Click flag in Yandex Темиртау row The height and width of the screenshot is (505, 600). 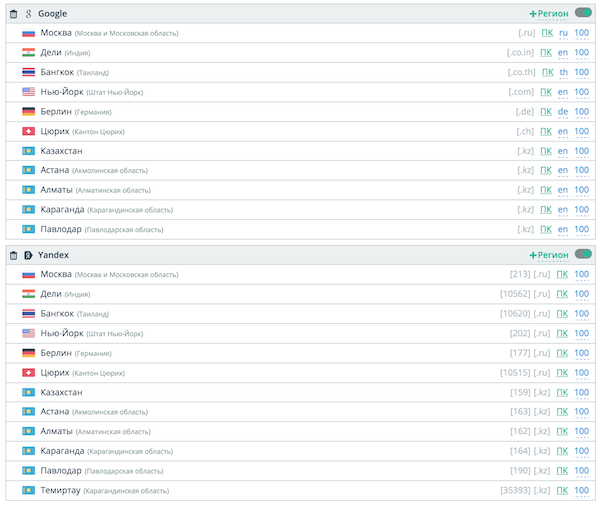29,490
